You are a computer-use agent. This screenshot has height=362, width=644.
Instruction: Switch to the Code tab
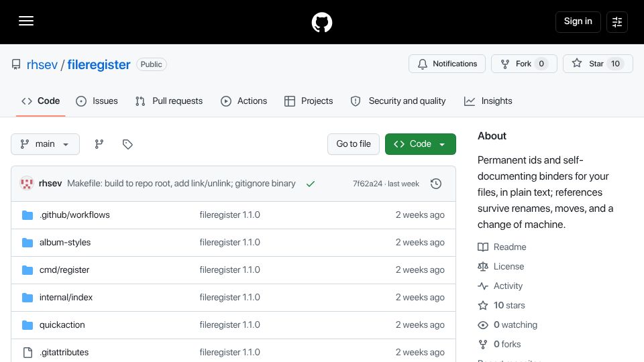pos(41,101)
